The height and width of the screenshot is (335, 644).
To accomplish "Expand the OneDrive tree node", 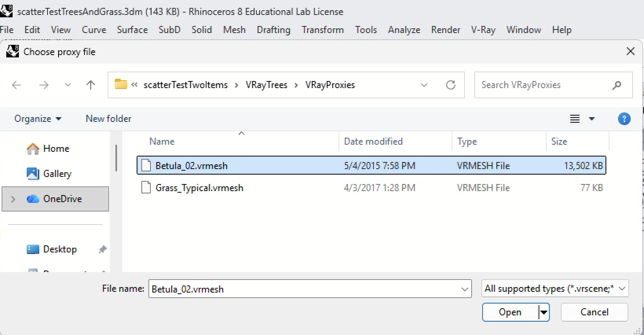I will 13,199.
